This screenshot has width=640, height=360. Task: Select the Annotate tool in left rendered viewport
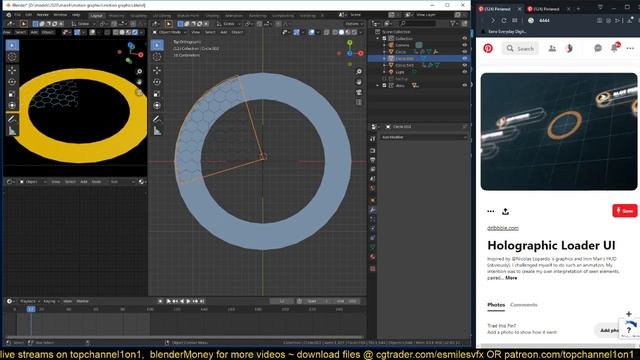pyautogui.click(x=12, y=119)
